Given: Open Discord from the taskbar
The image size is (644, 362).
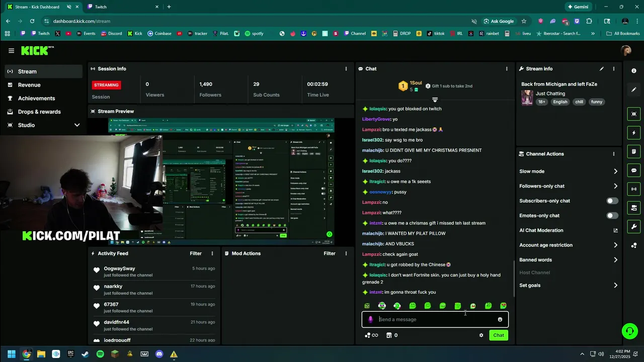Looking at the screenshot, I should 159,354.
